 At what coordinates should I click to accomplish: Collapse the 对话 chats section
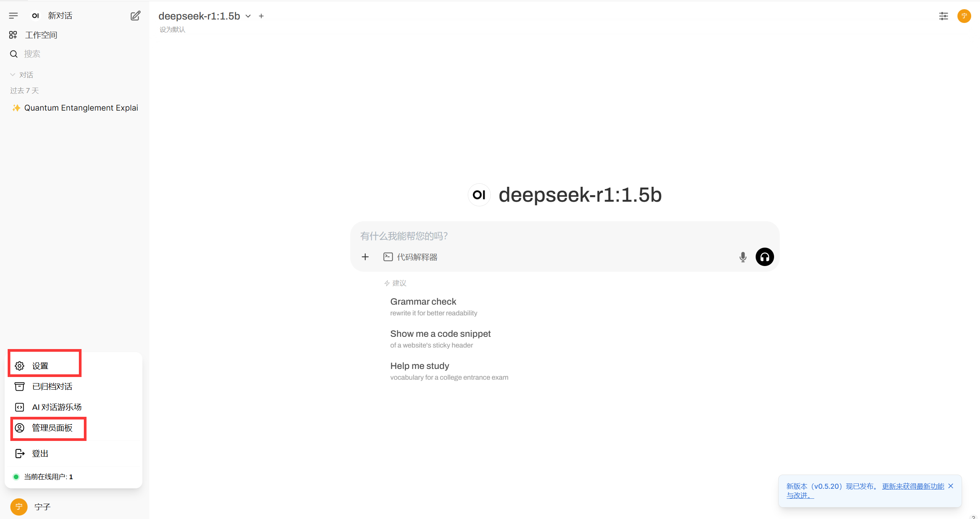tap(22, 75)
